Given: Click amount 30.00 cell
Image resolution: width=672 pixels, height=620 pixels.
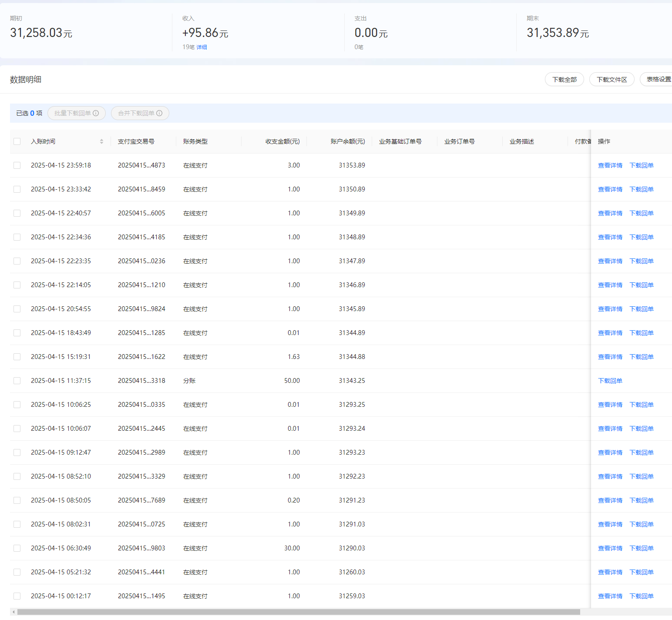Looking at the screenshot, I should pos(292,548).
